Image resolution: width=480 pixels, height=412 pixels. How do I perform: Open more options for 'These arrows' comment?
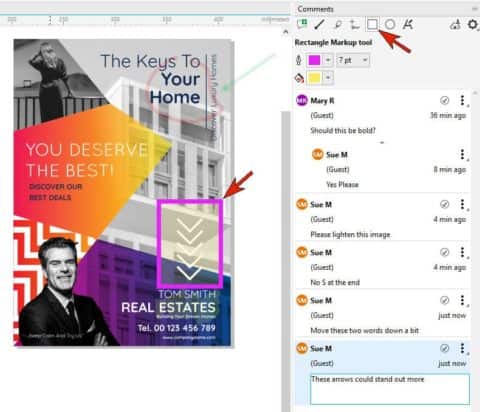[x=462, y=348]
